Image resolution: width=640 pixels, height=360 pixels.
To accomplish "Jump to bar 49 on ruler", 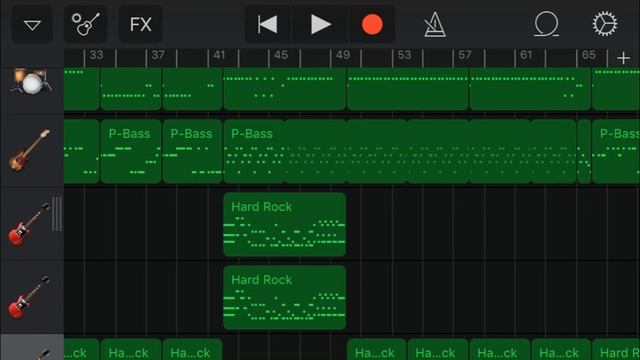I will pos(342,55).
